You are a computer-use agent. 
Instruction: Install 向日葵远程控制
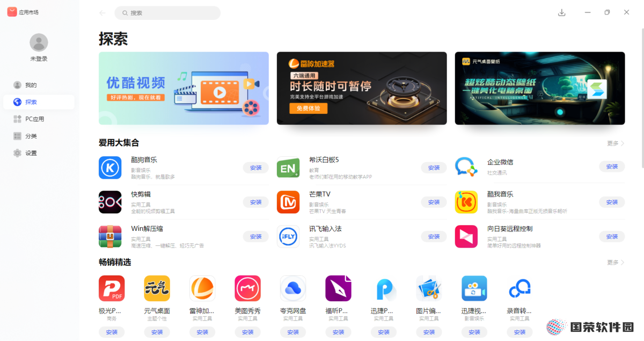point(612,236)
